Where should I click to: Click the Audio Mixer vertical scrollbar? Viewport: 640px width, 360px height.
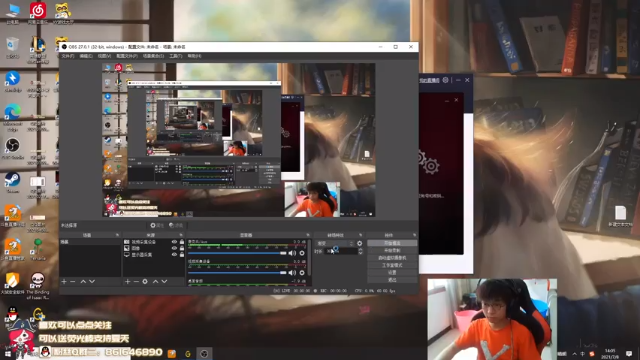click(x=309, y=257)
